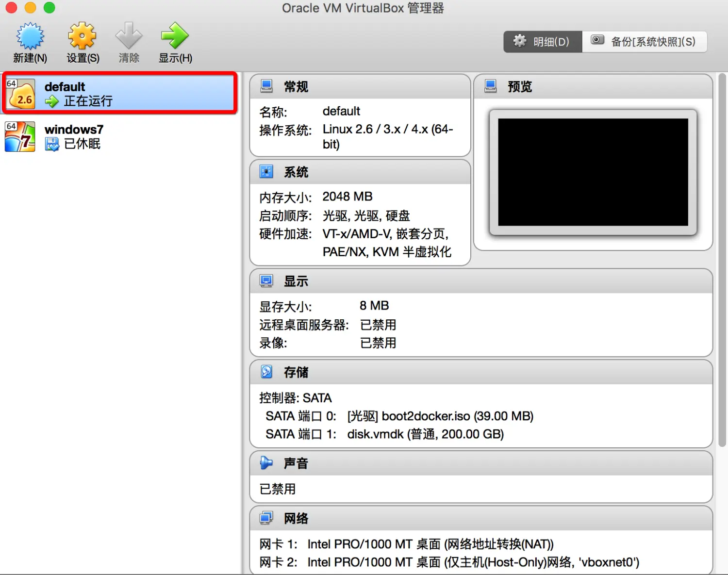Select the default VM in list
Viewport: 728px width, 575px height.
coord(119,93)
